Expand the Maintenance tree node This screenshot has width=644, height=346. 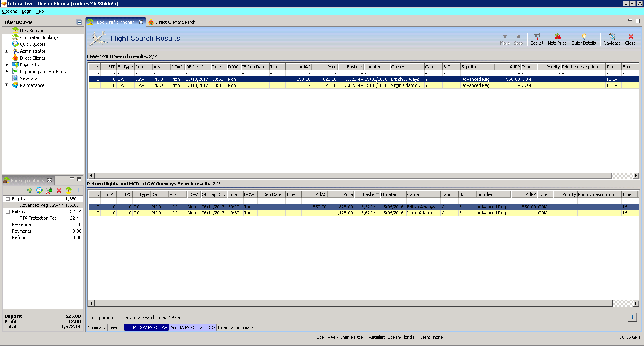[6, 85]
